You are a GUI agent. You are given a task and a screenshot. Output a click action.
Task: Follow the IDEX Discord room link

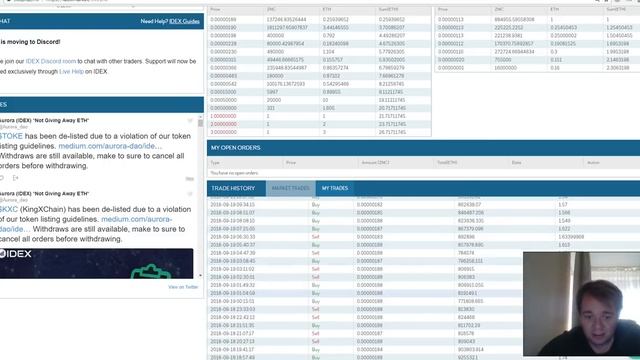51,61
